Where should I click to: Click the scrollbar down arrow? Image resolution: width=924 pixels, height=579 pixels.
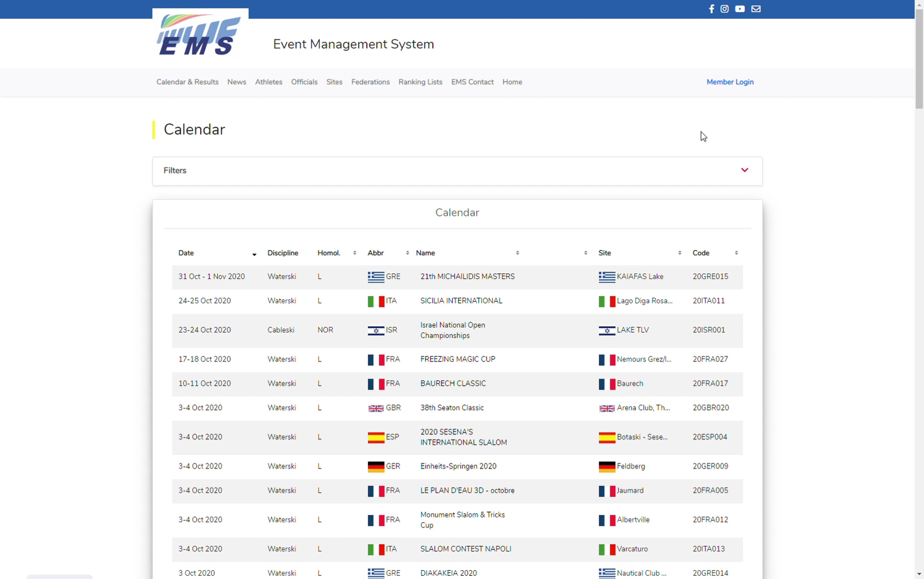click(x=919, y=574)
